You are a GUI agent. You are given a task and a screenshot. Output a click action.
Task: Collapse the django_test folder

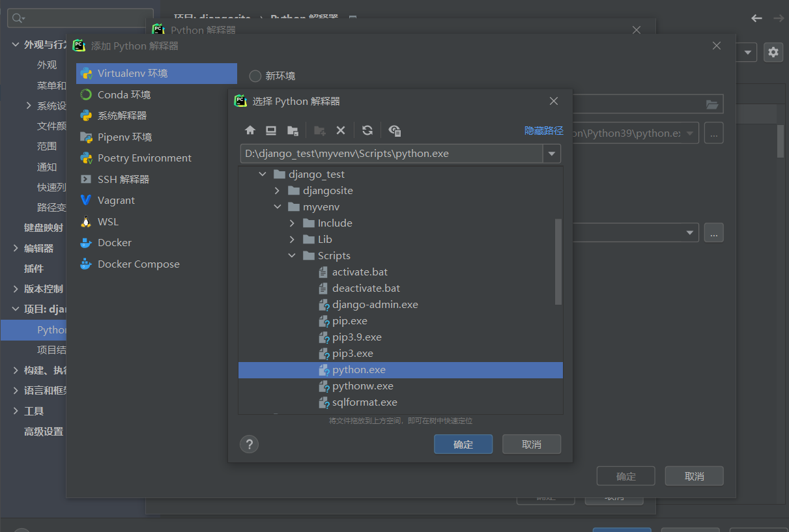[263, 175]
